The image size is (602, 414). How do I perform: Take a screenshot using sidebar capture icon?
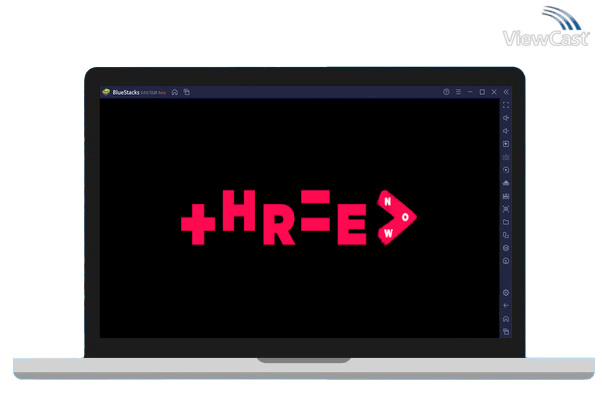[x=506, y=209]
